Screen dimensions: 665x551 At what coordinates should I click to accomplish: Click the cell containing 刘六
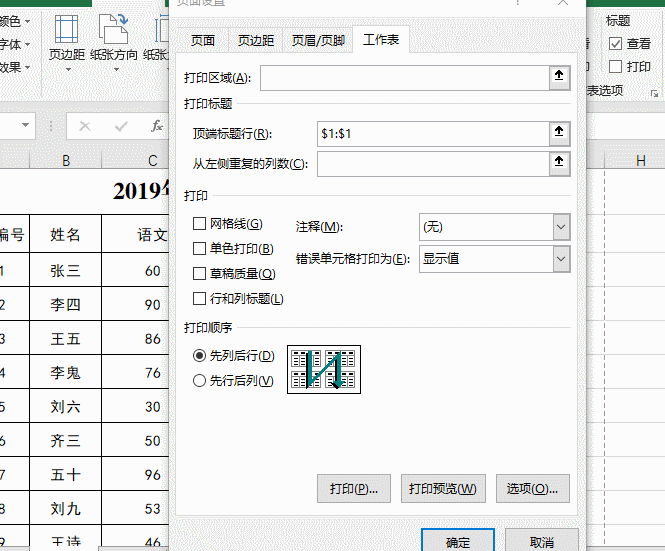click(x=65, y=406)
